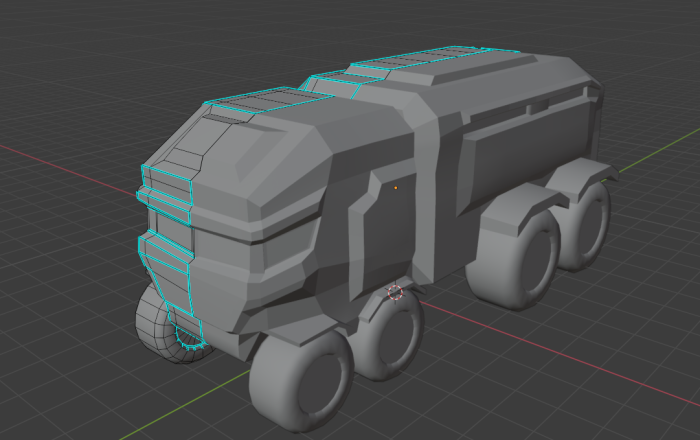The height and width of the screenshot is (440, 700).
Task: Select the highlighted rear roof panel strip
Action: coord(420,60)
